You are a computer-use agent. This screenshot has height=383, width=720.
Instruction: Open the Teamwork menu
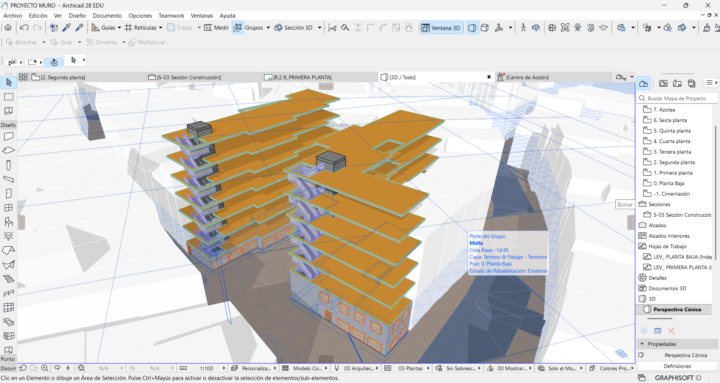coord(171,16)
